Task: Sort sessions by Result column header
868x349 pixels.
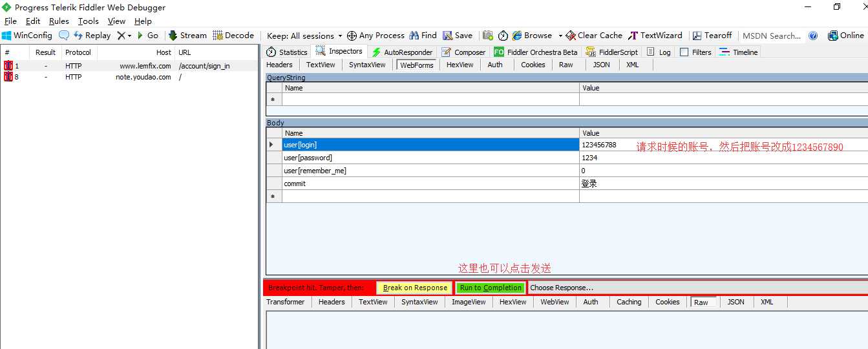Action: pos(45,52)
